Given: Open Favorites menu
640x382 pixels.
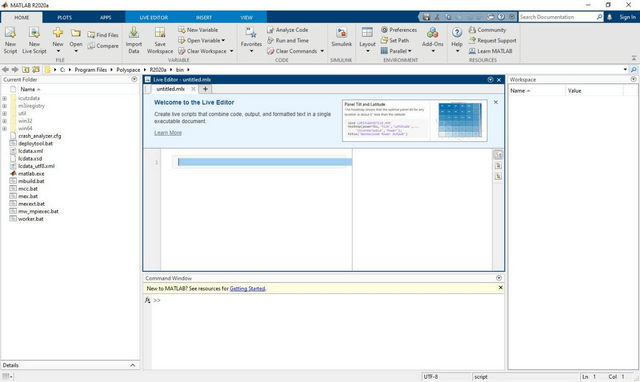Looking at the screenshot, I should [251, 40].
